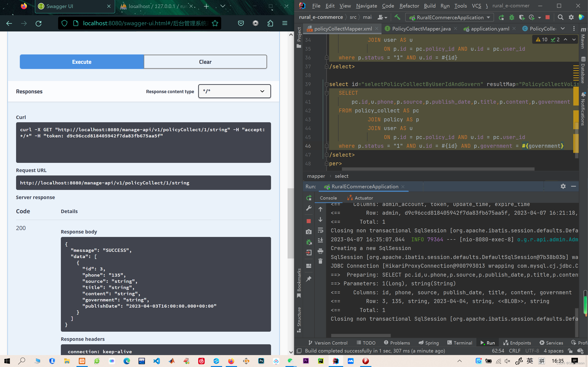Toggle scroll to end in console
Image resolution: width=588 pixels, height=367 pixels.
[320, 240]
